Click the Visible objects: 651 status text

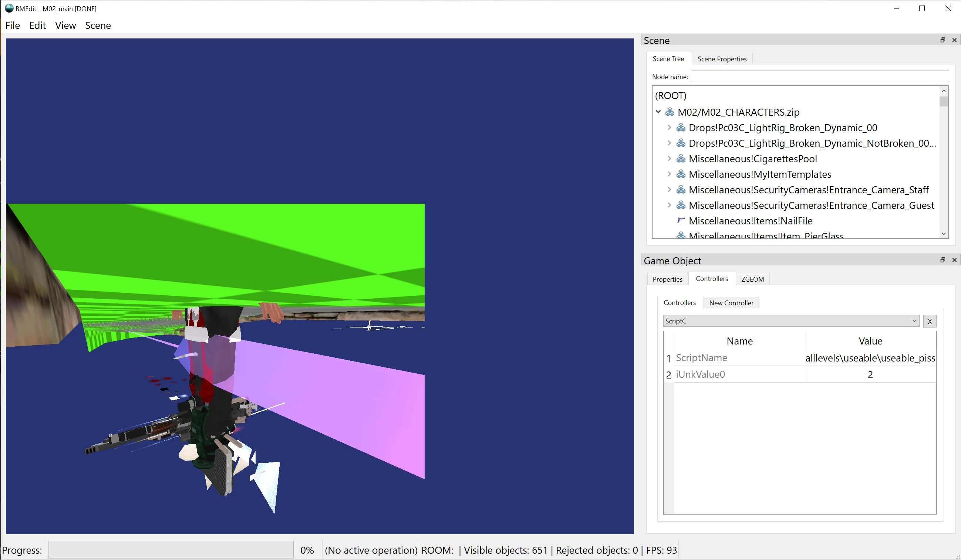[506, 550]
